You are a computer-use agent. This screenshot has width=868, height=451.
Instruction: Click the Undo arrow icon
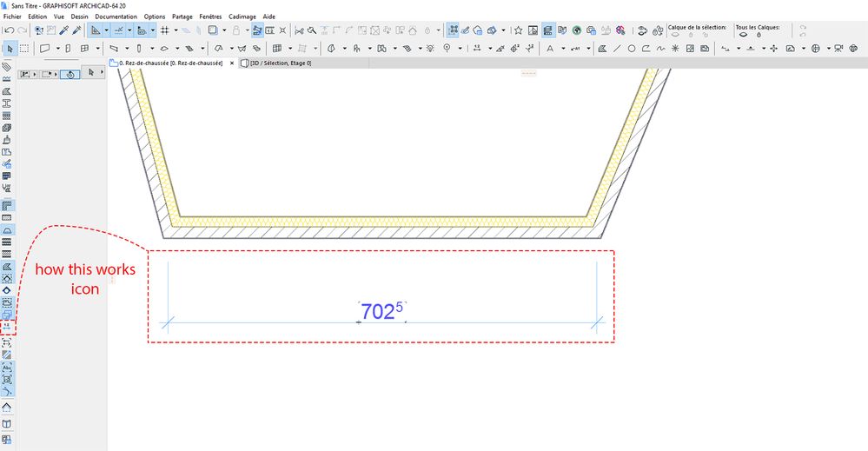[x=9, y=30]
